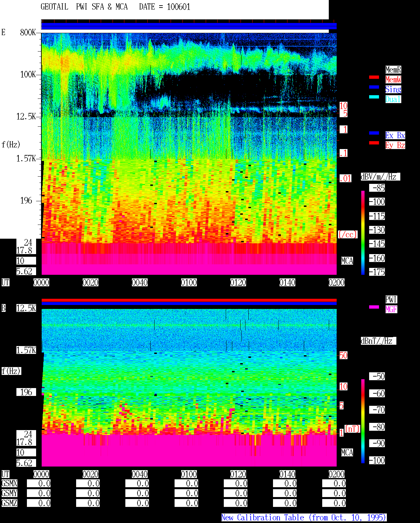Viewport: 420px width, 523px height.
Task: Click the New Calibration Table link
Action: (x=304, y=517)
